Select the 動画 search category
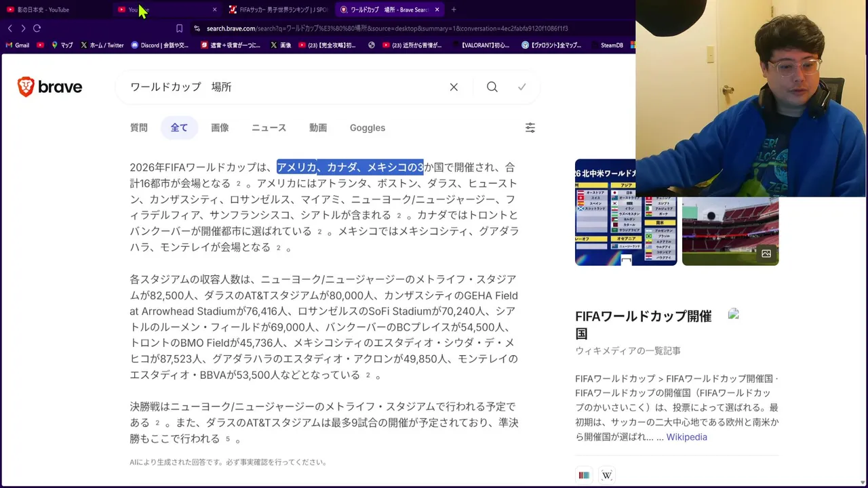868x488 pixels. [x=318, y=127]
